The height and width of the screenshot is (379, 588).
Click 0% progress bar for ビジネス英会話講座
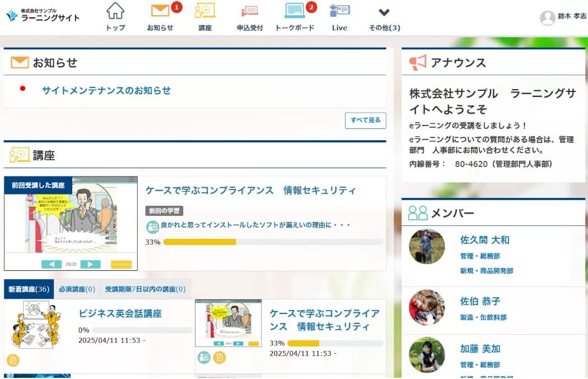[x=142, y=330]
